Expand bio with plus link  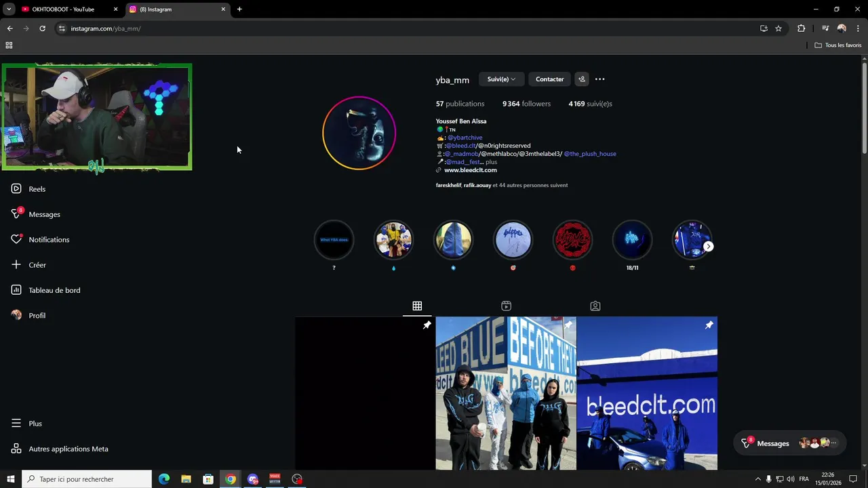491,162
